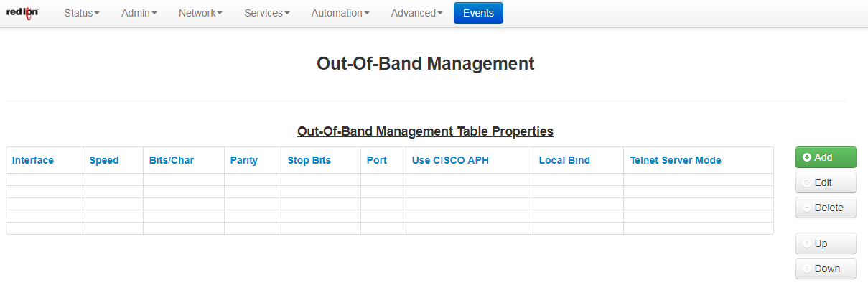
Task: Click the down arrow icon on Down button
Action: [807, 269]
